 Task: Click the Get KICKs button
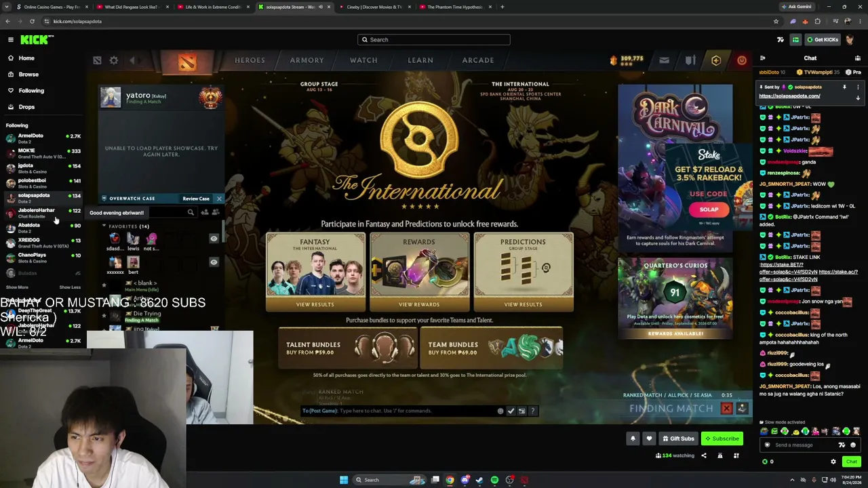tap(821, 40)
